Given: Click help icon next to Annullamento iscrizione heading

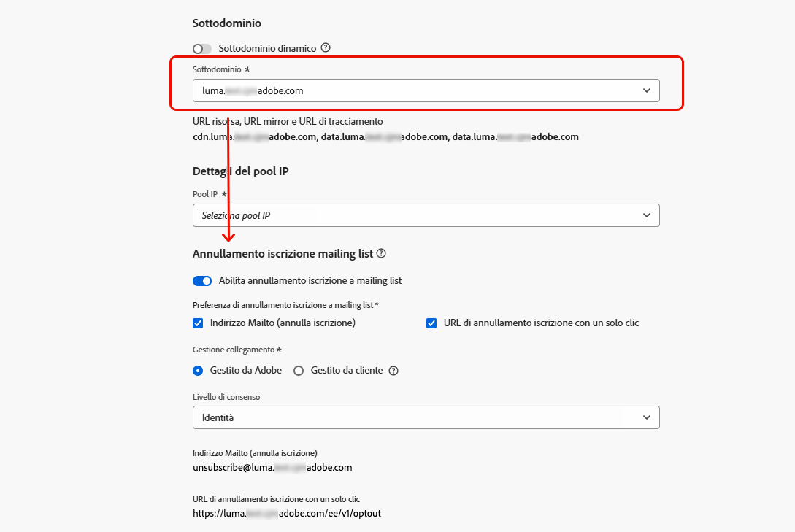Looking at the screenshot, I should 380,254.
